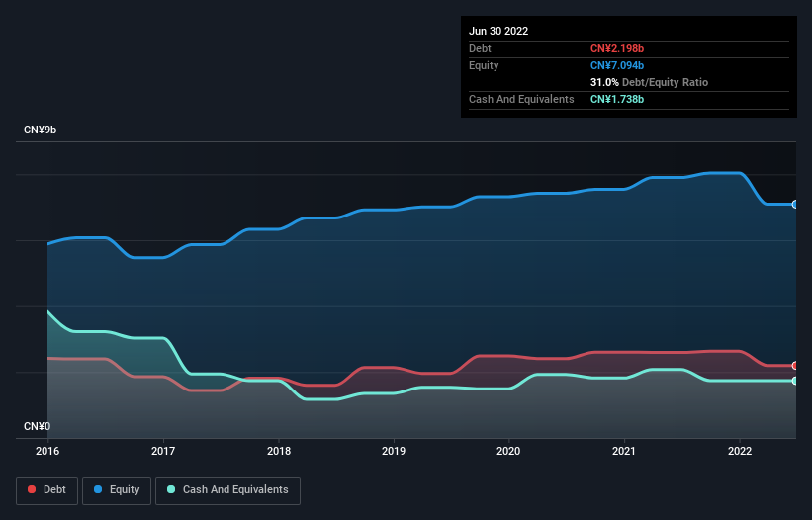The image size is (812, 520).
Task: Toggle the Debt series legend button
Action: pyautogui.click(x=46, y=490)
